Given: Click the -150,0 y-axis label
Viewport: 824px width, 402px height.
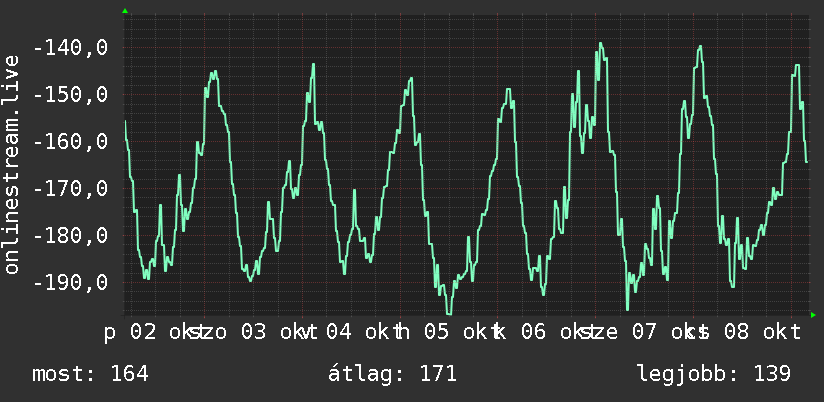Looking at the screenshot, I should pos(70,95).
